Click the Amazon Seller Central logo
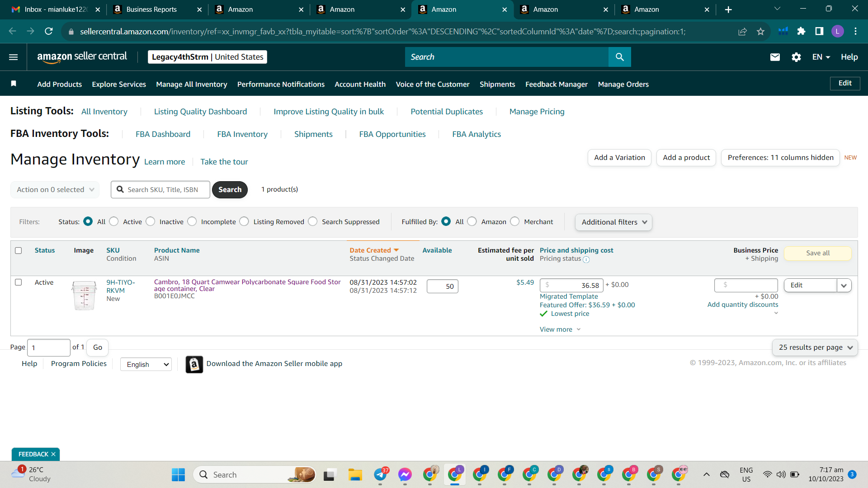The height and width of the screenshot is (488, 868). [82, 57]
